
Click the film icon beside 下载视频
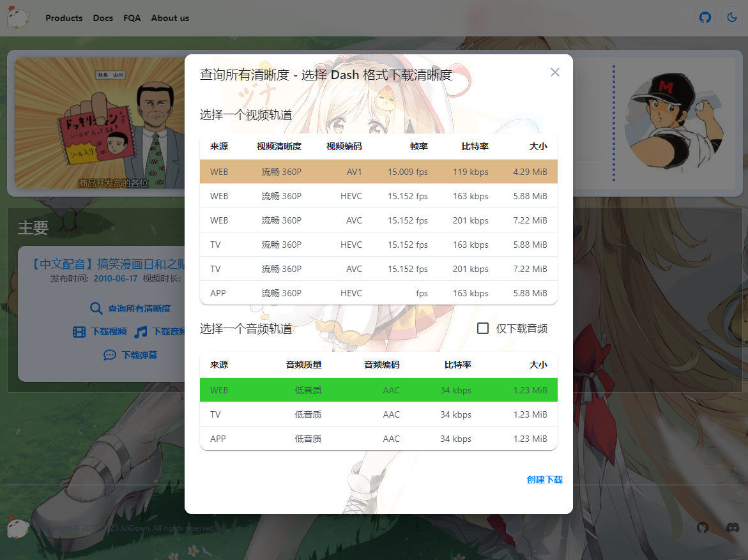tap(79, 331)
